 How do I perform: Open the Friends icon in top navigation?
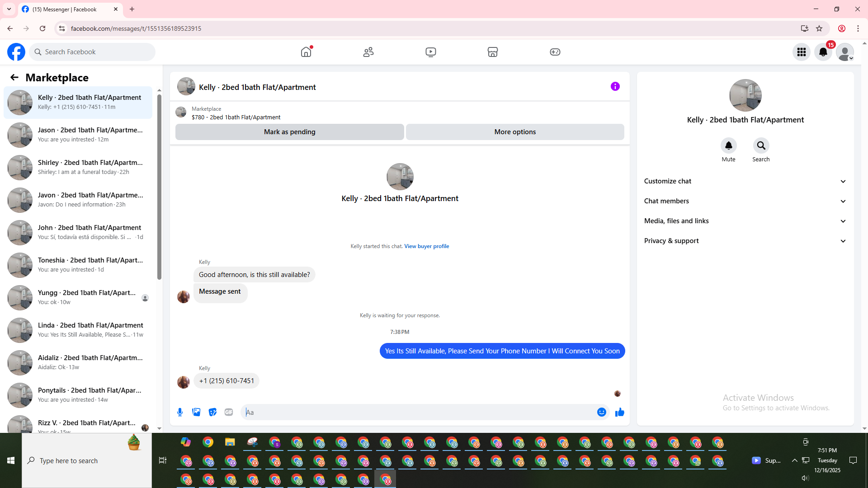[x=368, y=52]
